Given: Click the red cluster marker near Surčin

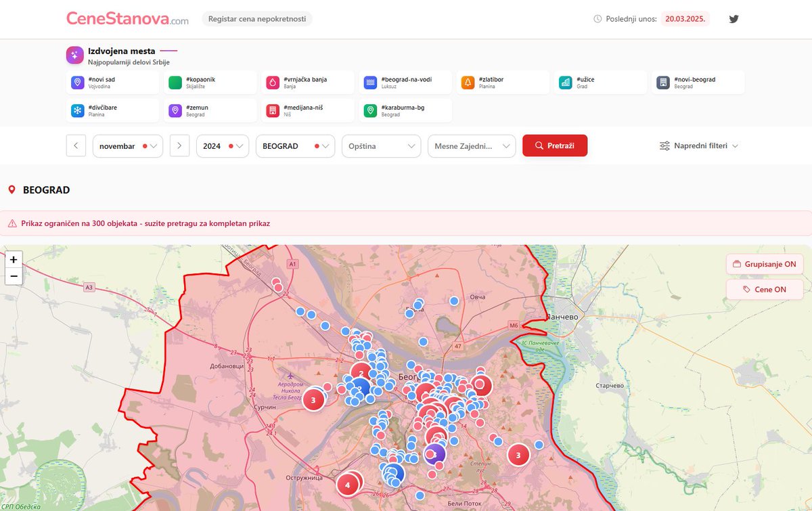Looking at the screenshot, I should (x=313, y=400).
